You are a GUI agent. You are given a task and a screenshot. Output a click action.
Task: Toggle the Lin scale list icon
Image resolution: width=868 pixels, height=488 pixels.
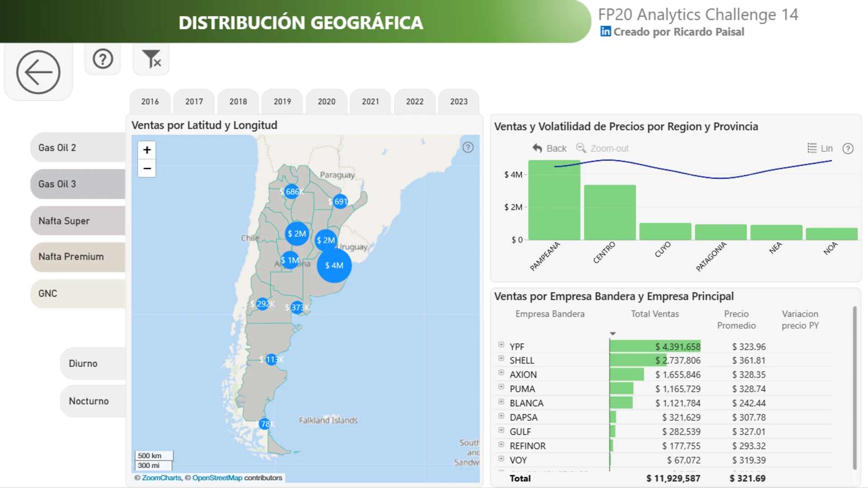pos(812,148)
